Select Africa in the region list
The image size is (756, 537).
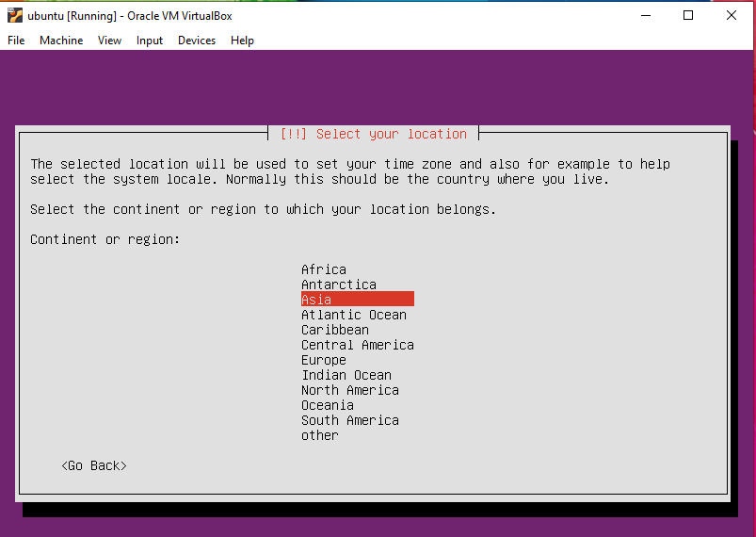tap(324, 269)
